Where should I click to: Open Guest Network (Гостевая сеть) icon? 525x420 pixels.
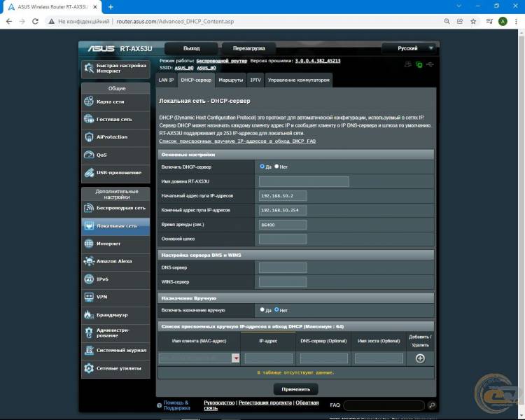(x=89, y=119)
